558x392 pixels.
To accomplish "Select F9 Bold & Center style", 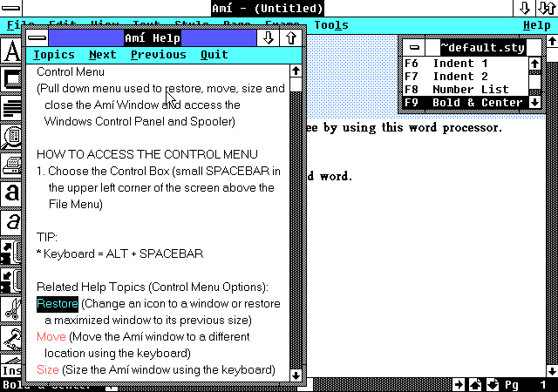I will [466, 103].
